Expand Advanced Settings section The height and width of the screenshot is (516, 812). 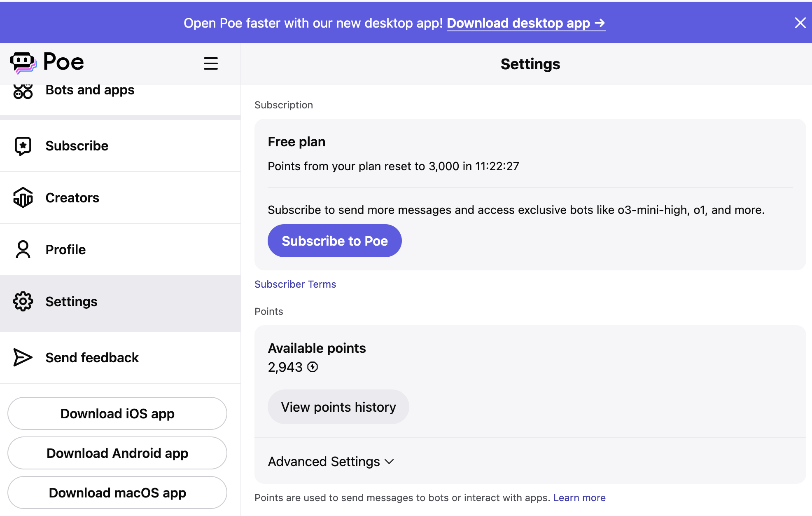click(x=324, y=462)
